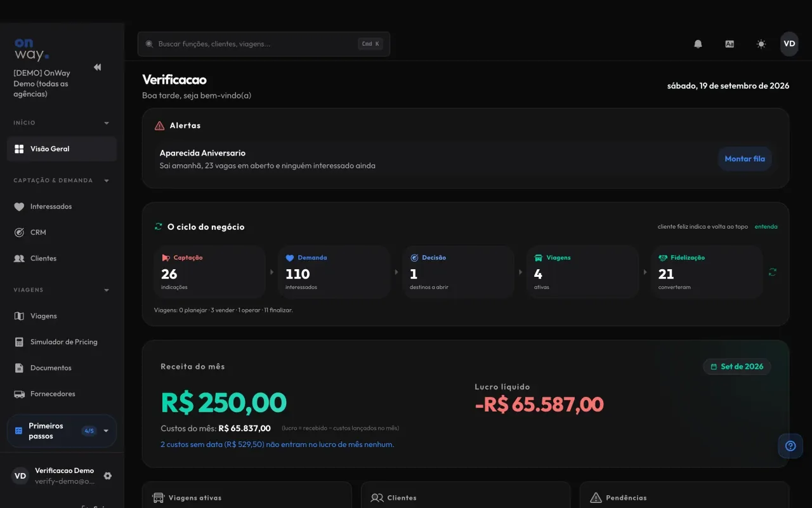Open Interessados in sidebar
Viewport: 812px width, 508px height.
coord(62,206)
